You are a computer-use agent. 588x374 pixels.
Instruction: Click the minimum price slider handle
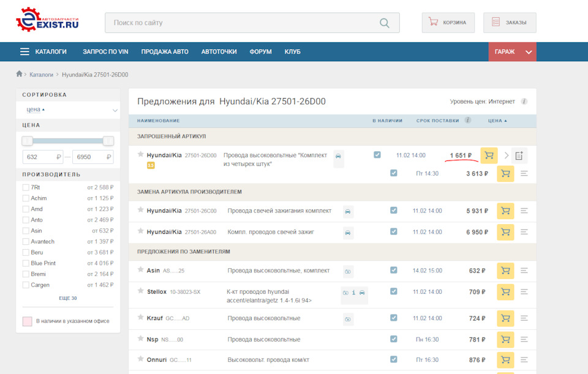pos(28,141)
